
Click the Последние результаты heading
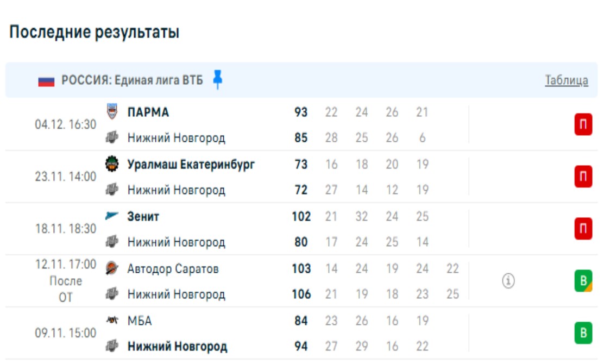(x=94, y=32)
